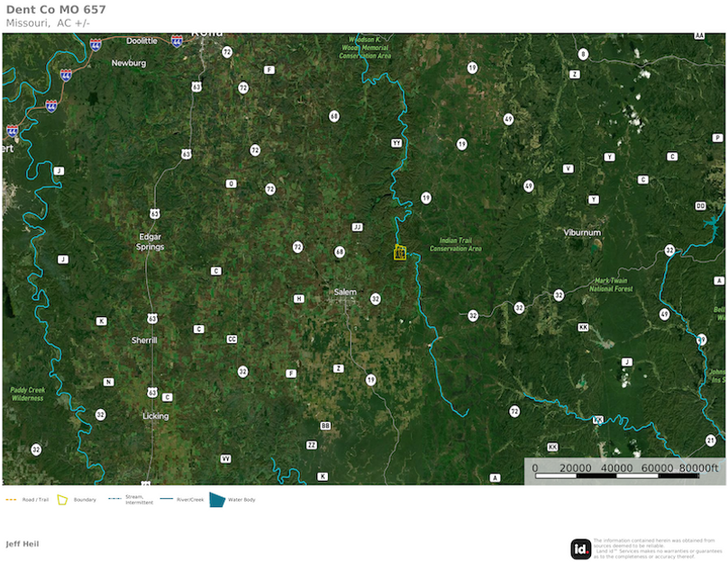Click the route 21 shield
This screenshot has height=562, width=728.
(710, 440)
